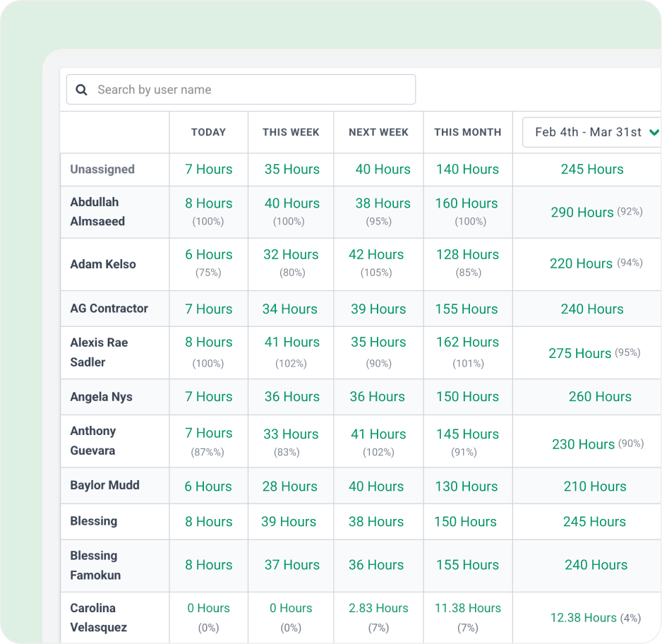This screenshot has height=644, width=662.
Task: Click Anthony Guevara's 41 Hours next week
Action: (x=378, y=434)
